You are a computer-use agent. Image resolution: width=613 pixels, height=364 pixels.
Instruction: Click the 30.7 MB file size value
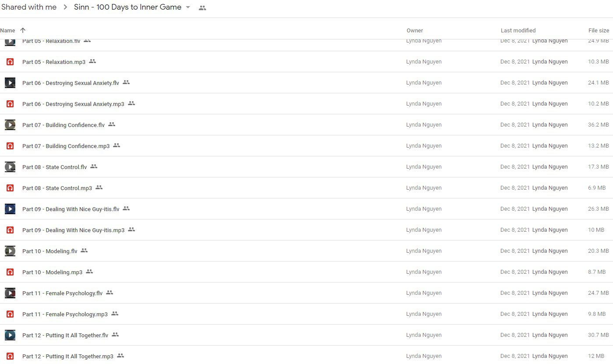tap(599, 335)
